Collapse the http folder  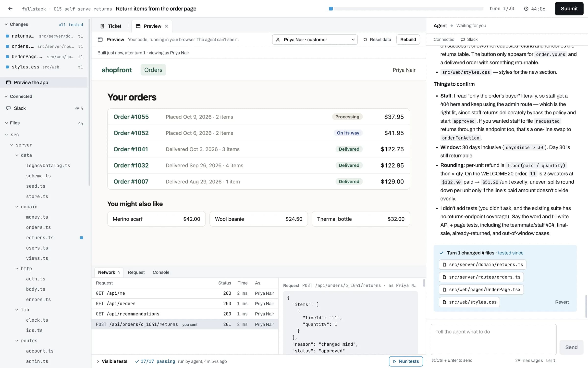(17, 269)
